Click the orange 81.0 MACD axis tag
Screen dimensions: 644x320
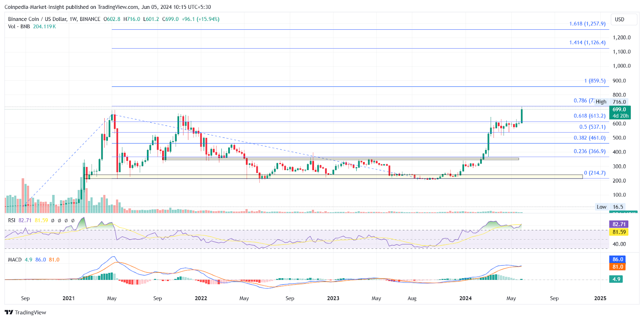618,267
